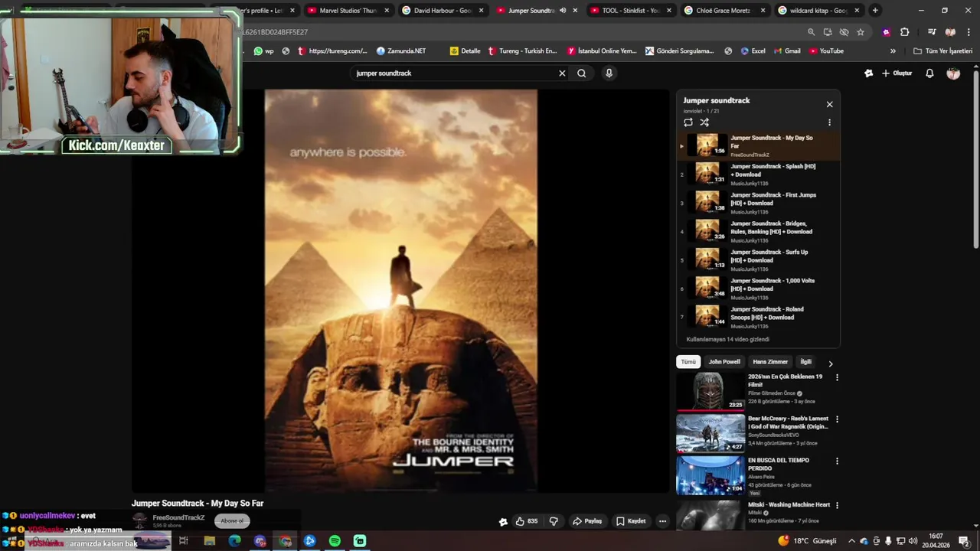980x551 pixels.
Task: Dislike the video
Action: pyautogui.click(x=554, y=521)
